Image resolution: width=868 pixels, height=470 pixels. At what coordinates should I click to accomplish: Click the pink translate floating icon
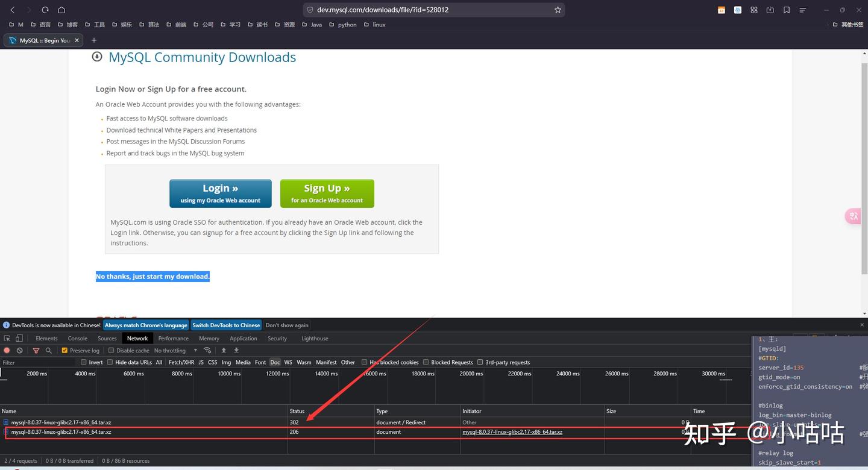pos(854,216)
